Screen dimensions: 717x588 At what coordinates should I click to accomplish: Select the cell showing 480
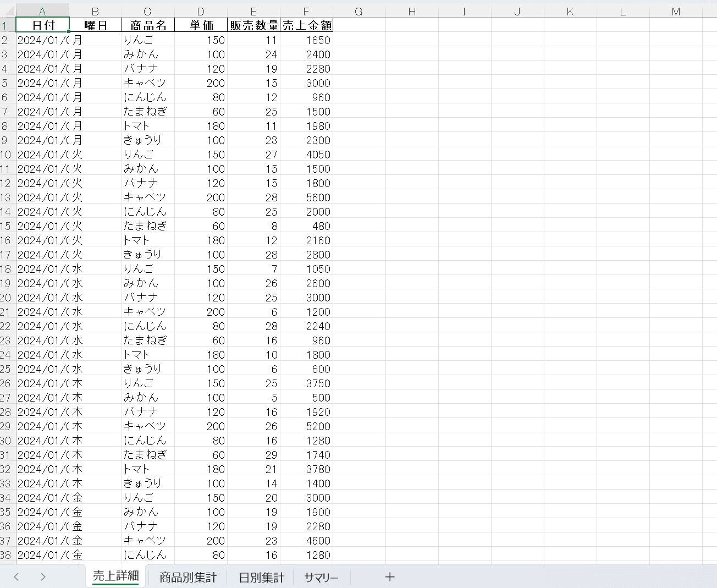[x=306, y=226]
